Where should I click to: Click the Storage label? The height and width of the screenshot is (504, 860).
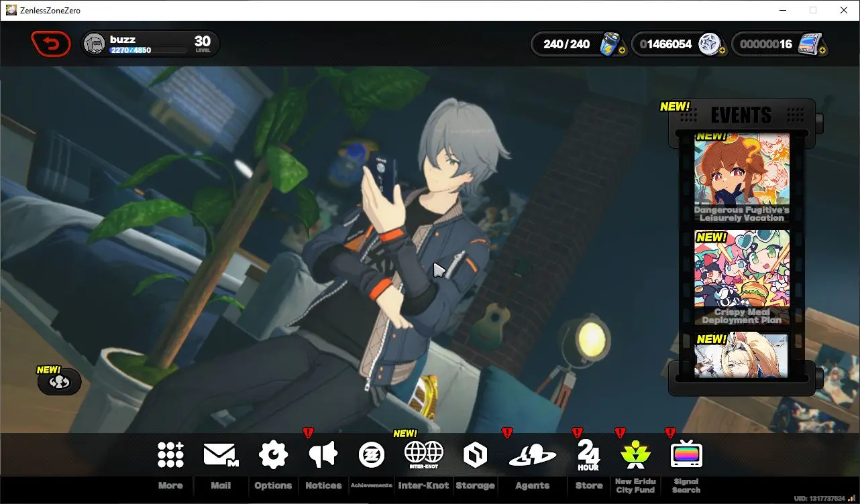click(x=475, y=486)
